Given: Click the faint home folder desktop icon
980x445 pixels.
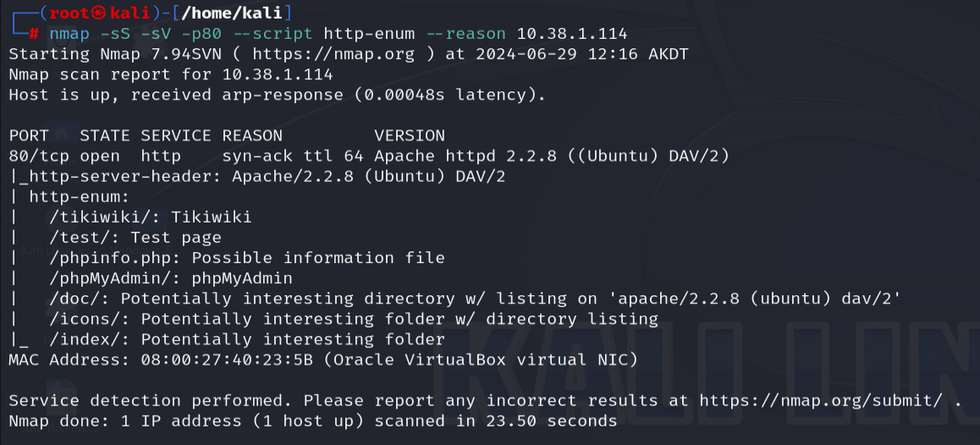Looking at the screenshot, I should click(61, 133).
